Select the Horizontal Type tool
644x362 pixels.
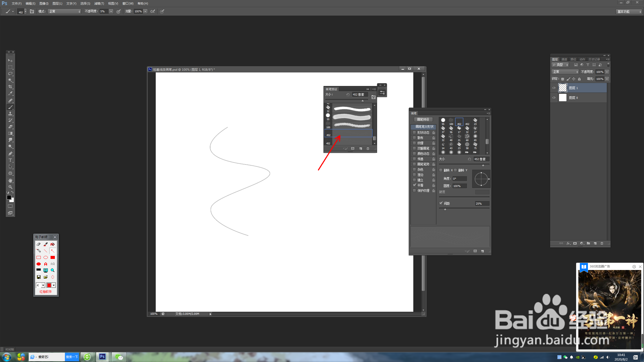[x=10, y=160]
